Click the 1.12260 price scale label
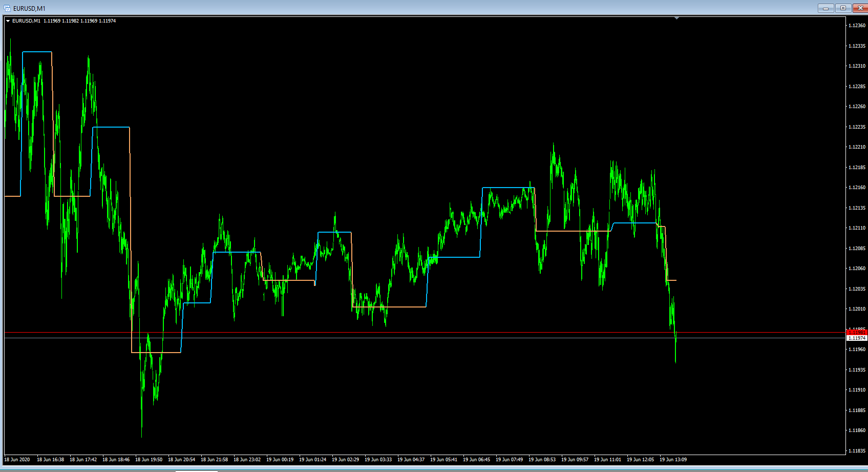This screenshot has width=868, height=472. [x=857, y=107]
